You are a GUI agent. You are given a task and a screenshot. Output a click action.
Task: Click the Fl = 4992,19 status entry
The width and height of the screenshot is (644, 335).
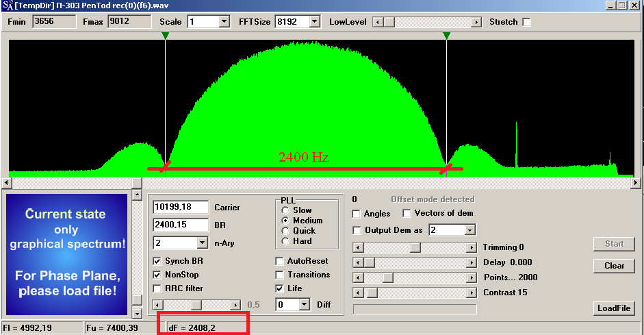click(42, 328)
